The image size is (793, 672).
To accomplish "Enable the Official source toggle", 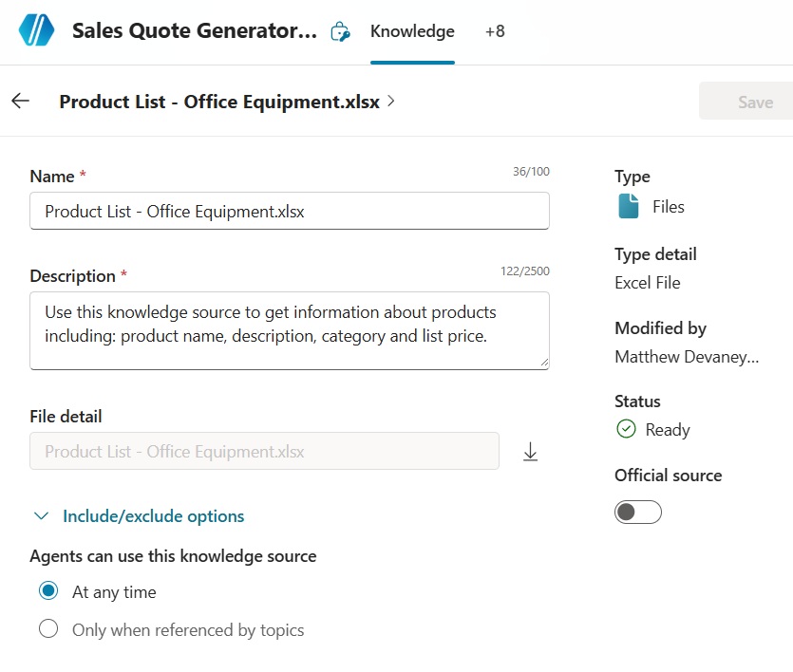I will pyautogui.click(x=638, y=513).
